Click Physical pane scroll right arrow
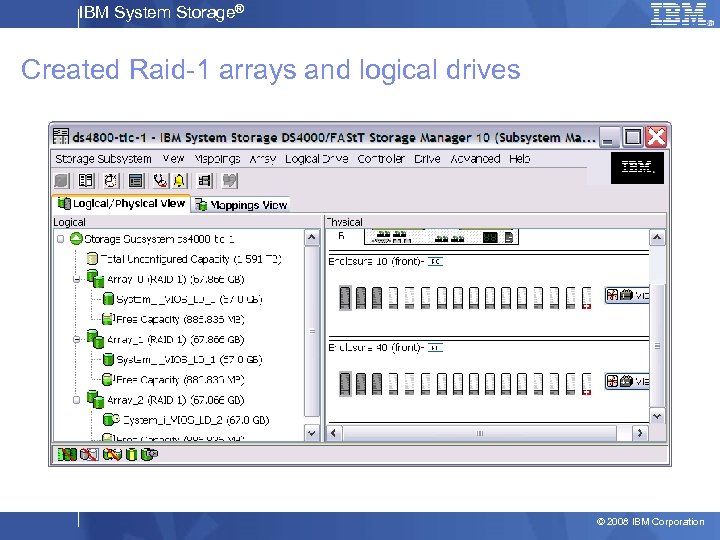The image size is (720, 540). (x=639, y=433)
